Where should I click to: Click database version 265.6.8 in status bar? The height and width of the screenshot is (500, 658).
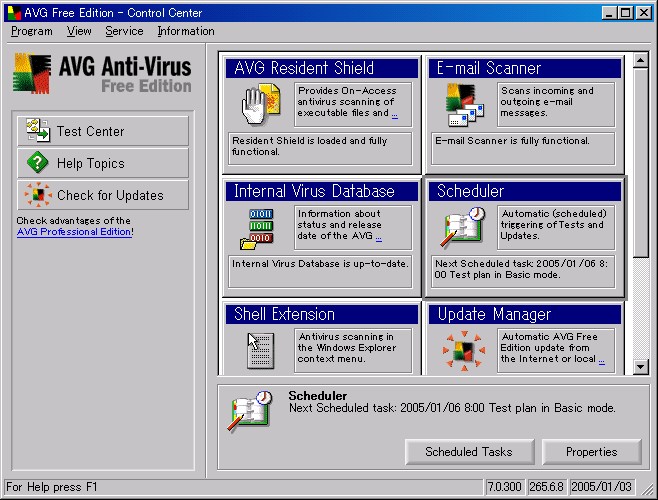click(547, 487)
